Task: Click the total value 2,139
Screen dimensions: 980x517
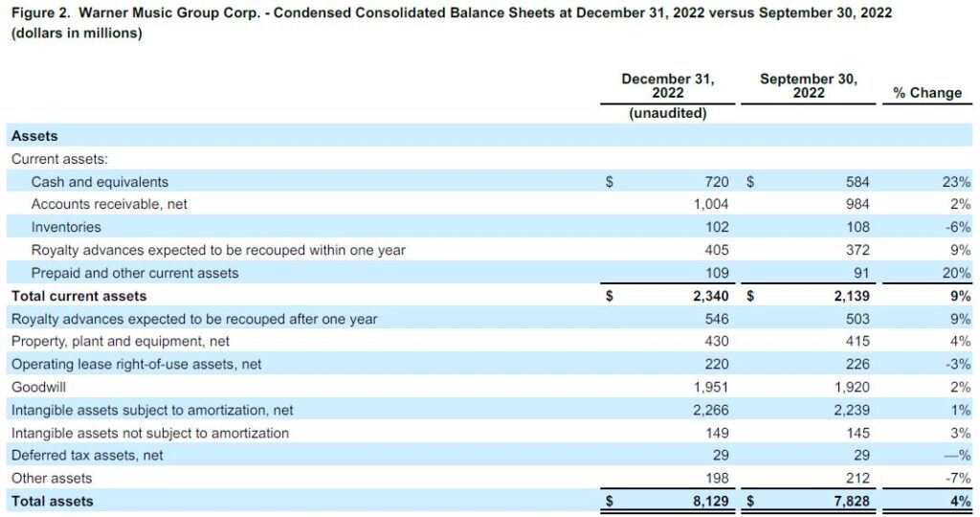Action: click(x=851, y=296)
